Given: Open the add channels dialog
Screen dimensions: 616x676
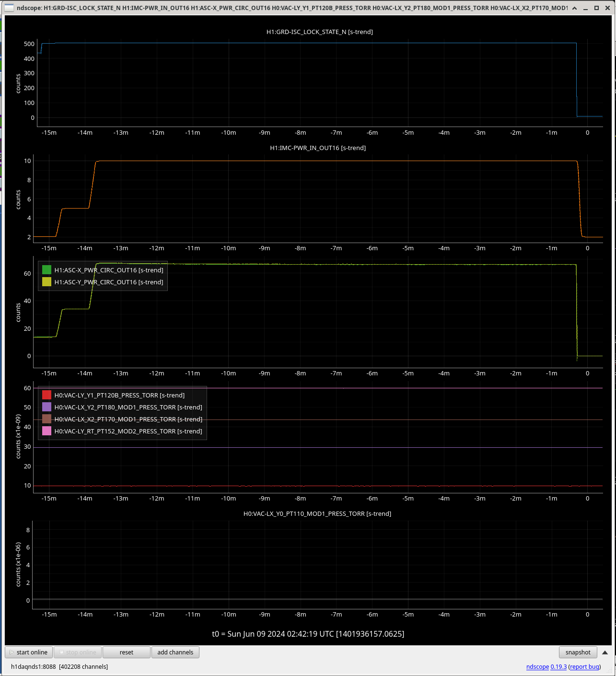Looking at the screenshot, I should 175,652.
